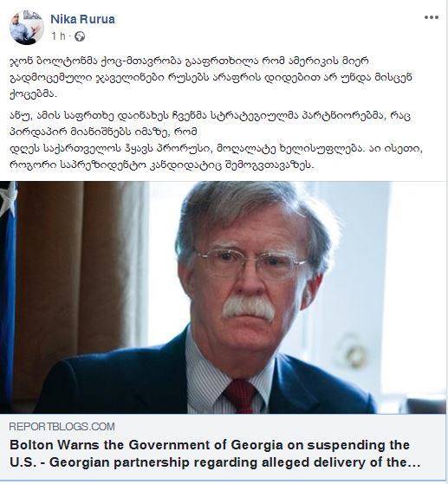Click the white mustache in the photo
This screenshot has height=484, width=448.
pos(249,309)
